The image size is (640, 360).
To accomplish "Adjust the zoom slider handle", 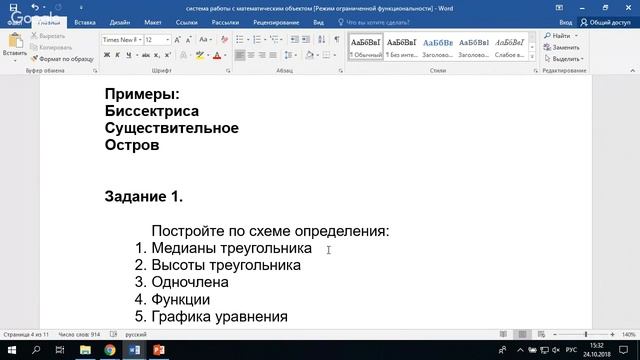I will [x=586, y=334].
